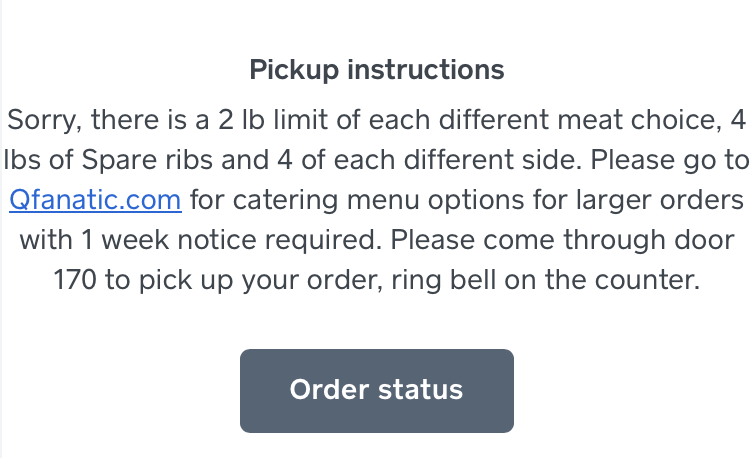Click the Pickup instructions heading
Screen dimensions: 752x458
(376, 70)
